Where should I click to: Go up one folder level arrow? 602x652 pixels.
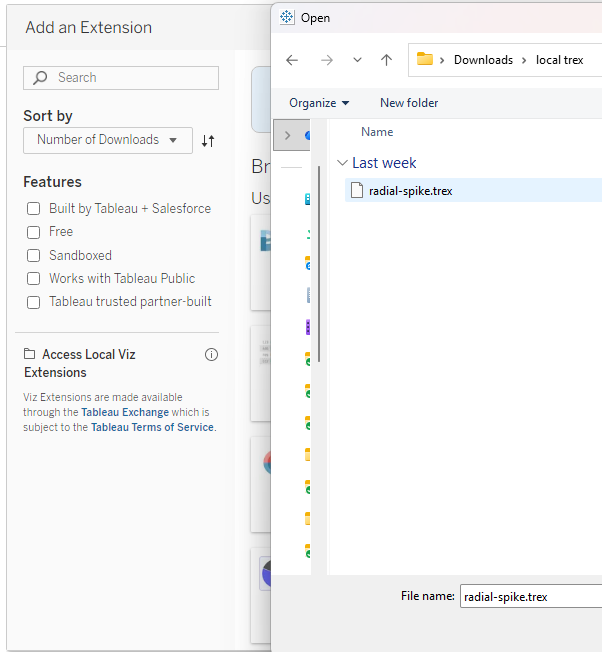386,60
